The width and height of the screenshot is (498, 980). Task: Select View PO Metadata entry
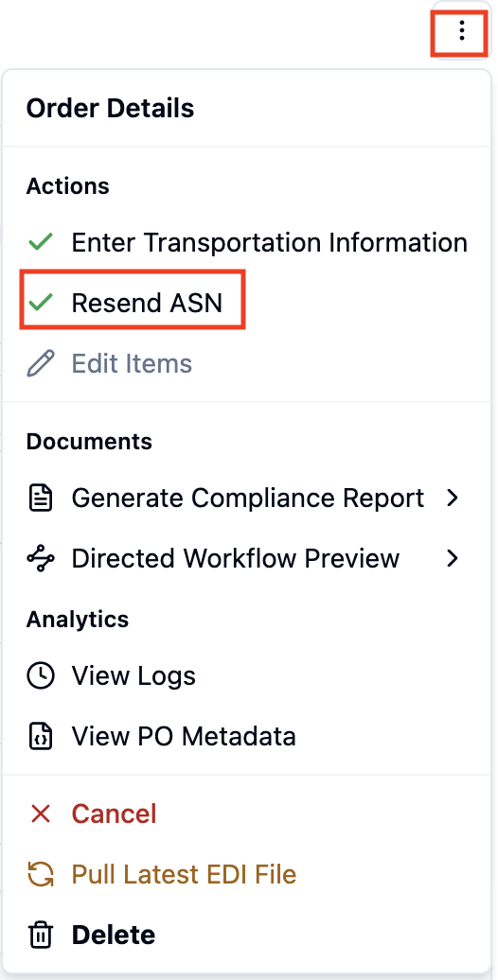(x=247, y=736)
